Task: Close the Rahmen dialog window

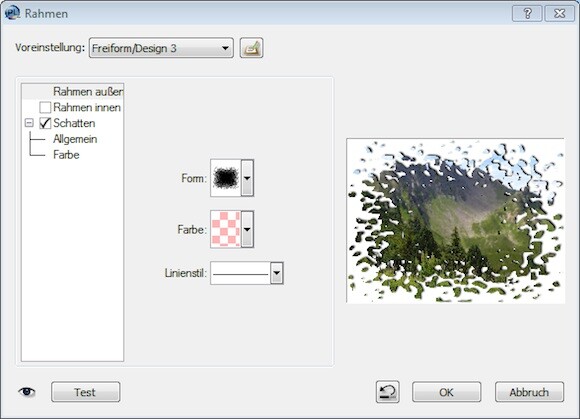Action: tap(560, 14)
